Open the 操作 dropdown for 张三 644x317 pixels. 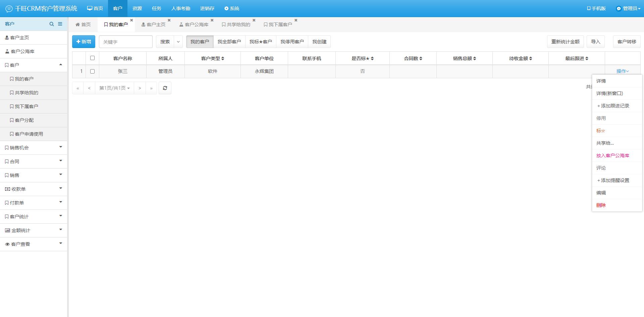(x=623, y=71)
